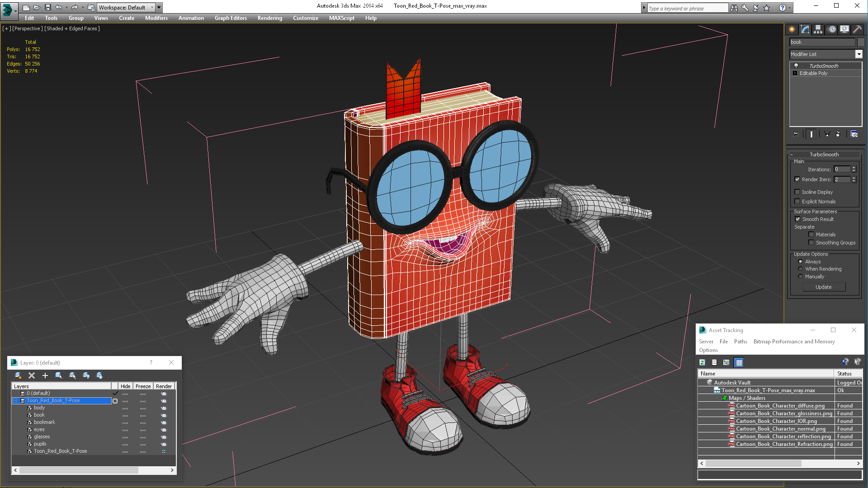The height and width of the screenshot is (488, 868).
Task: Click the object color swatch beside name
Action: tap(861, 42)
